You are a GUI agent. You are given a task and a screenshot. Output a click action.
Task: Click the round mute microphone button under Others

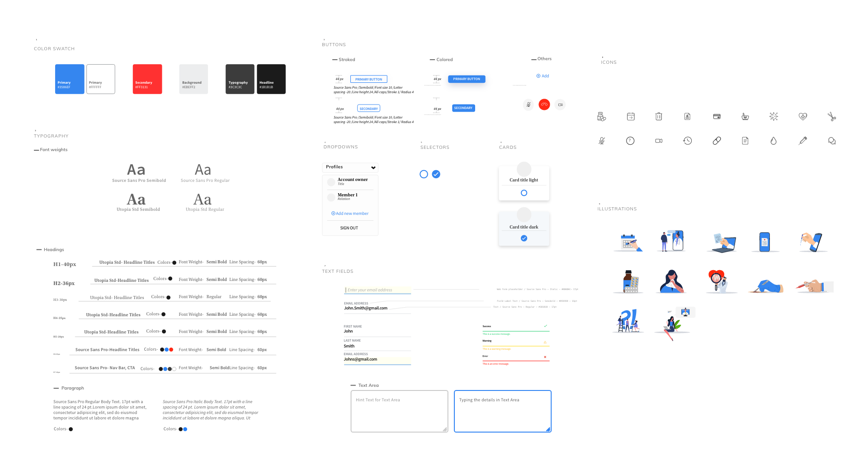(528, 105)
